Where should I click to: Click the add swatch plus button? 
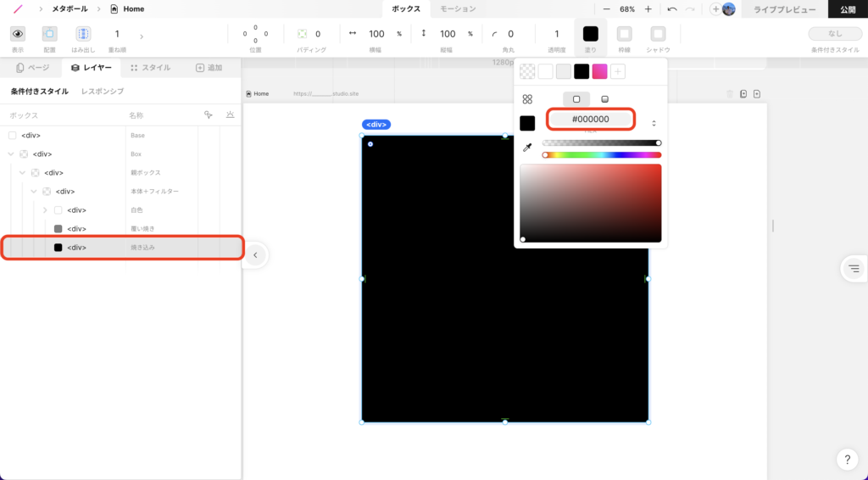pyautogui.click(x=618, y=71)
